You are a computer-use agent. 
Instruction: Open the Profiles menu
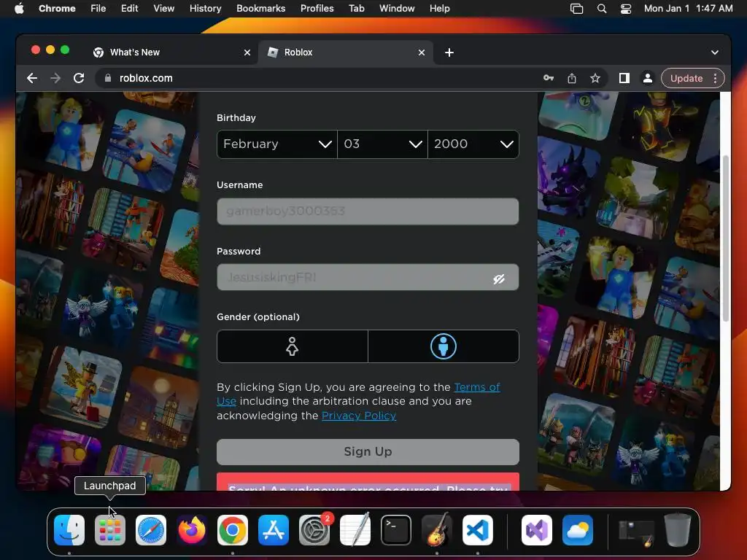point(317,9)
